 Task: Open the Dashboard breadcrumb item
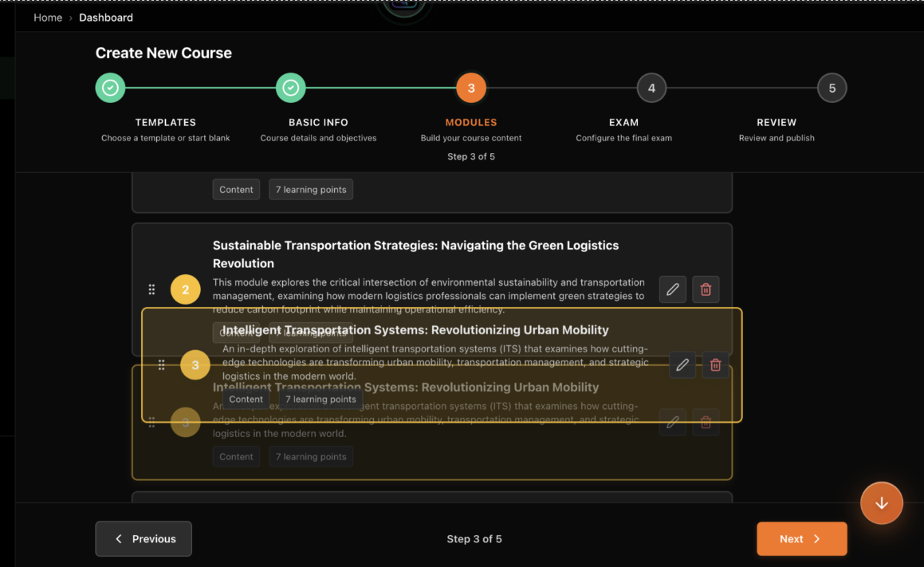(x=106, y=17)
